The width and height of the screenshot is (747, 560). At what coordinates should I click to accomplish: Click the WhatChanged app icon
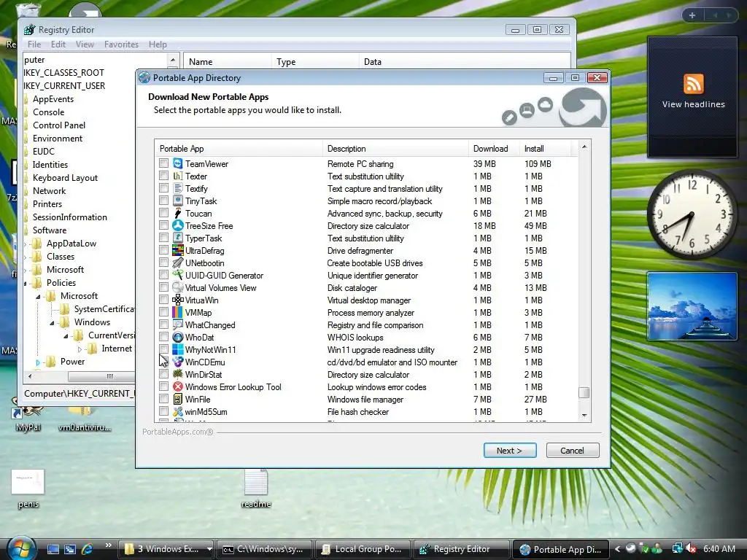click(x=178, y=324)
